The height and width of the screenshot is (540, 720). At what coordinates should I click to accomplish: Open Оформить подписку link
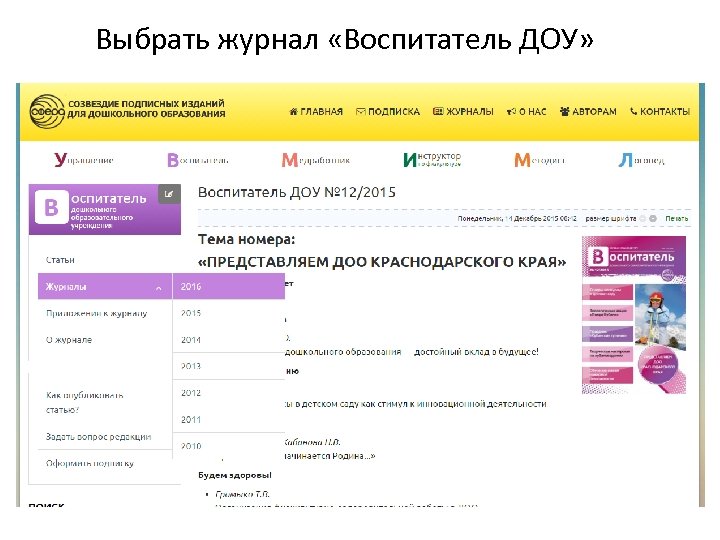pyautogui.click(x=90, y=463)
